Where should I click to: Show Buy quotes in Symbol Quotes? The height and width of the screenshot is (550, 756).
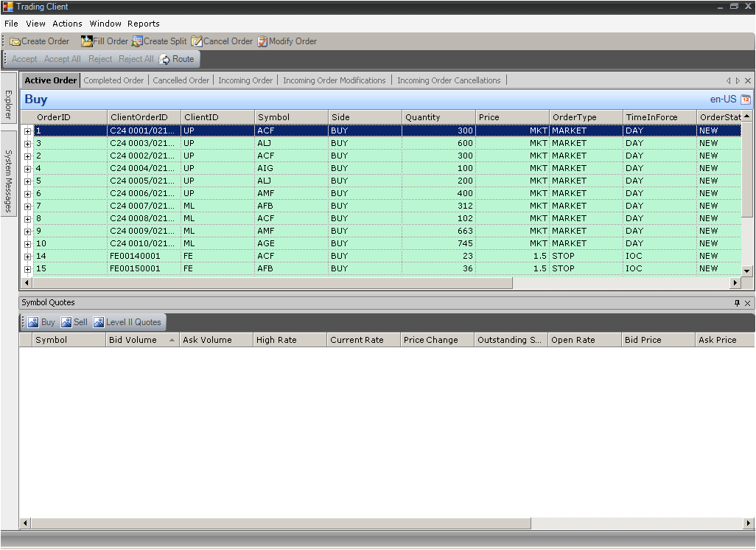coord(34,322)
